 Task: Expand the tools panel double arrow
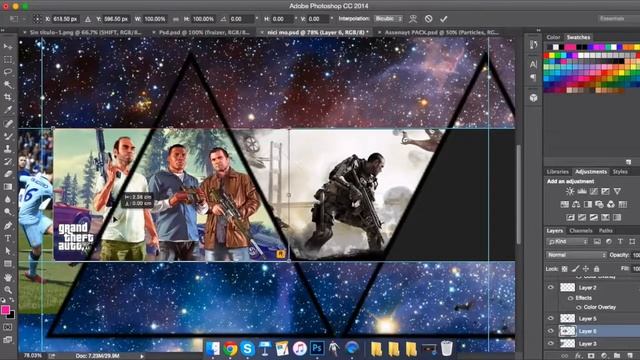[x=3, y=30]
